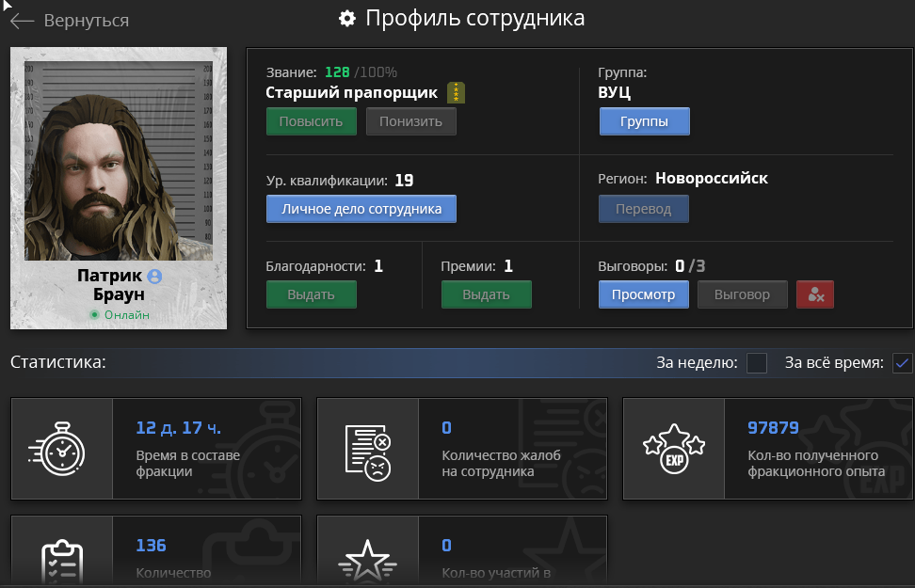Click the stopwatch icon for faction time
The width and height of the screenshot is (915, 588).
pos(58,449)
